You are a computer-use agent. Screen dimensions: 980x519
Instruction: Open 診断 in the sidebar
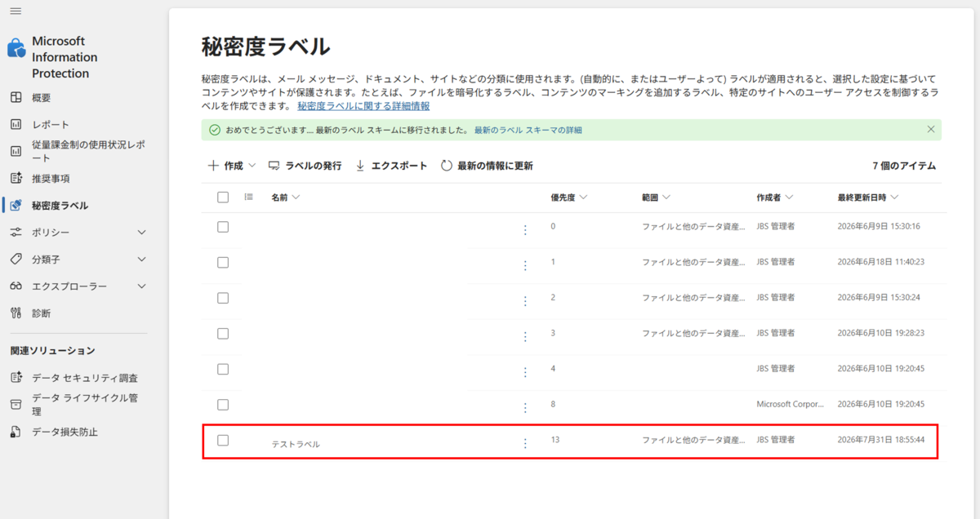pyautogui.click(x=42, y=313)
